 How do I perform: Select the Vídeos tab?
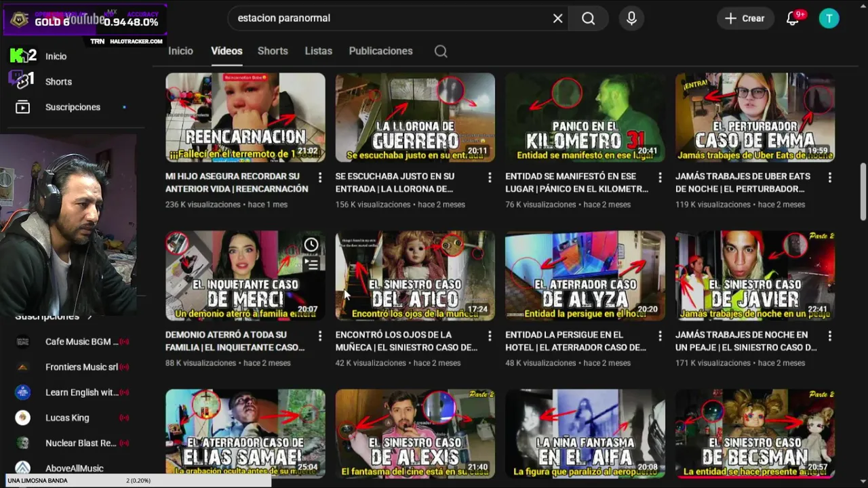coord(226,51)
